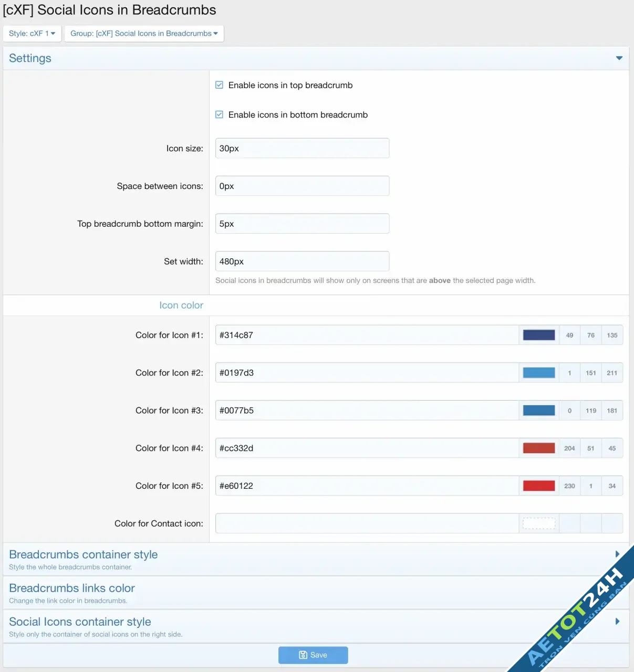The height and width of the screenshot is (672, 634).
Task: Click the red Icon #5 color swatch
Action: [x=539, y=486]
